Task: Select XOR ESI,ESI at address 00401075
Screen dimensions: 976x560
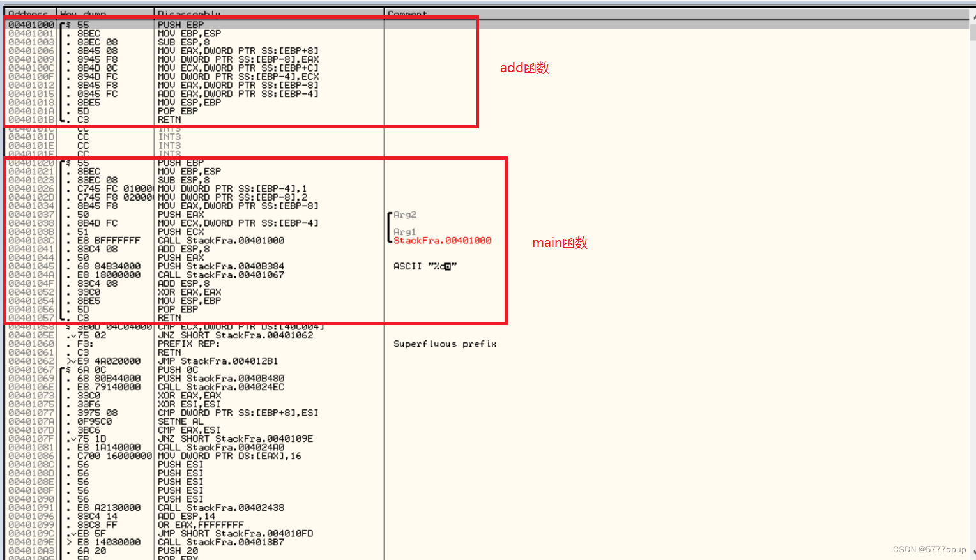Action: (x=189, y=404)
